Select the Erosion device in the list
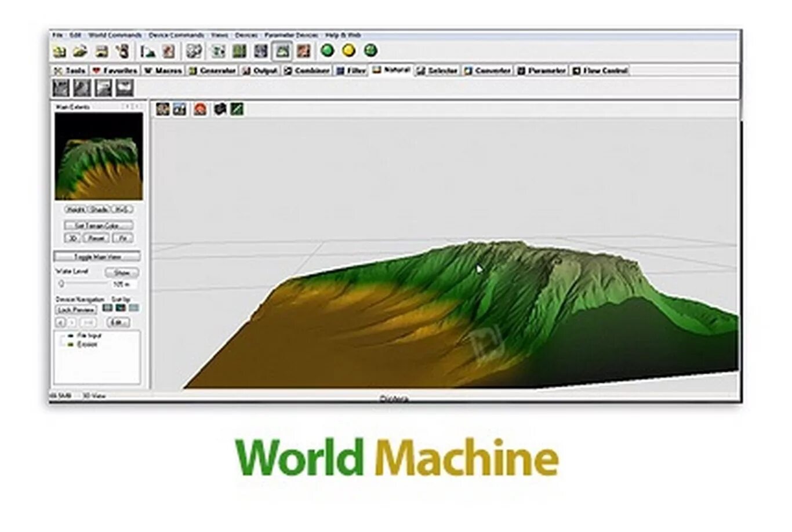Viewport: 792px width, 532px height. 87,344
